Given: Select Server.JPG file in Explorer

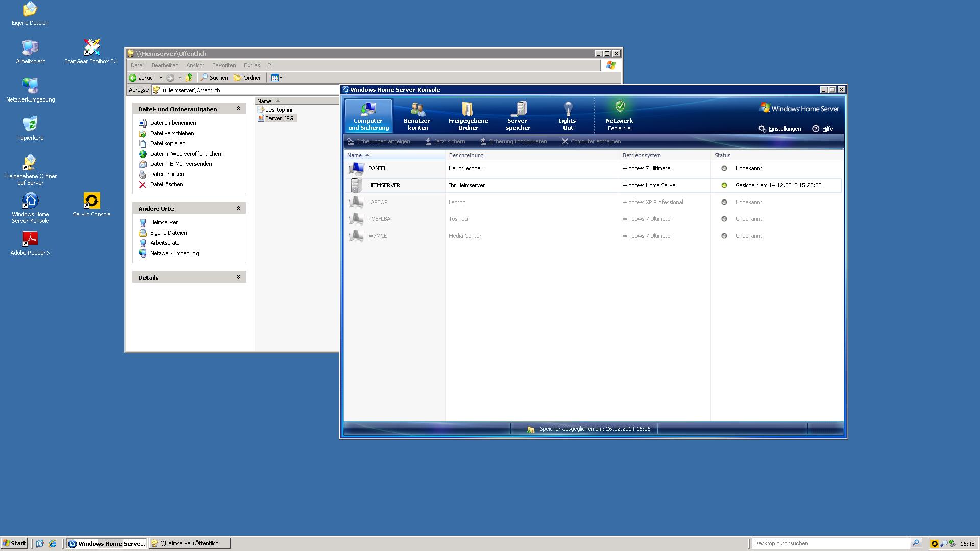Looking at the screenshot, I should [276, 118].
